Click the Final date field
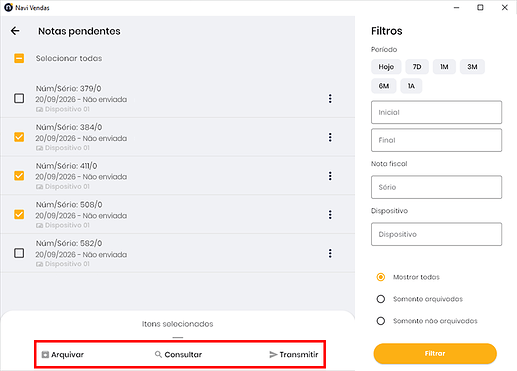 tap(436, 140)
